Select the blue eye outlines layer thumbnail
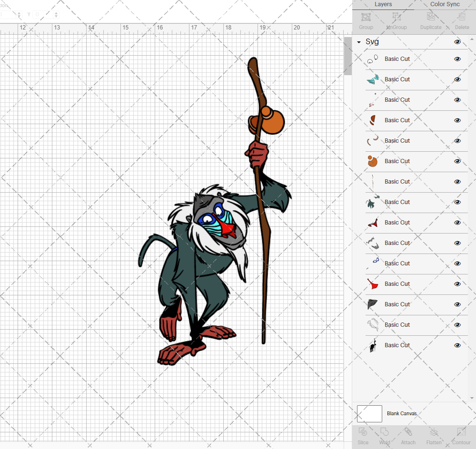The width and height of the screenshot is (476, 449). (373, 264)
